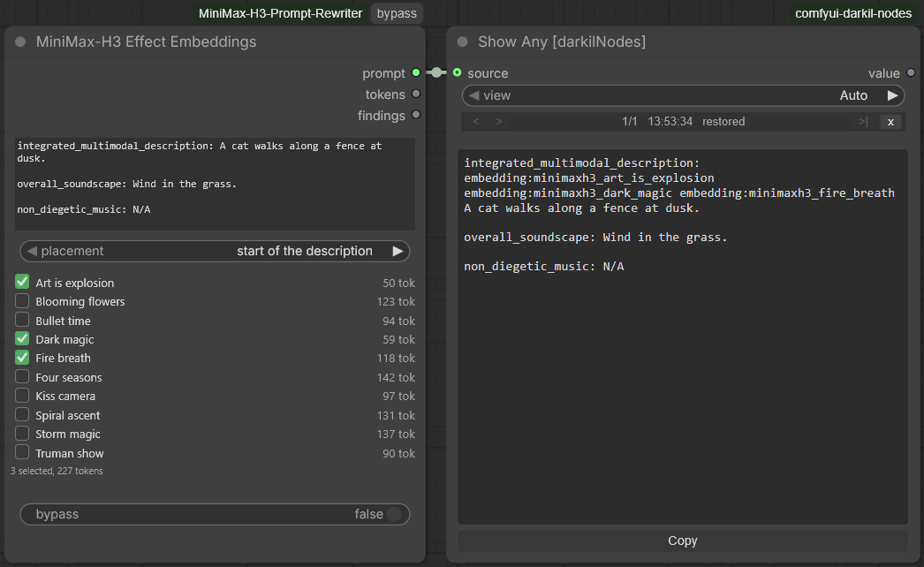Click the '118 tok' count for Fire breath

[x=396, y=358]
